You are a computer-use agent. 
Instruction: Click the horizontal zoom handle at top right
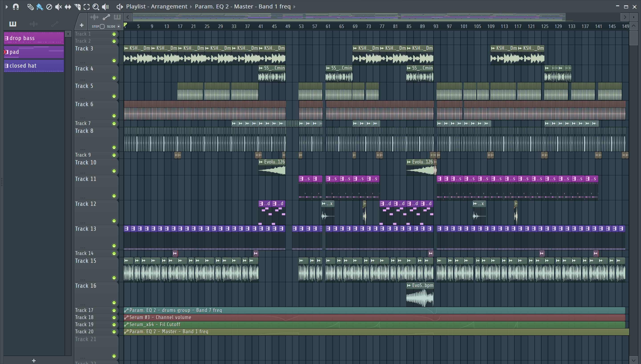(x=633, y=17)
